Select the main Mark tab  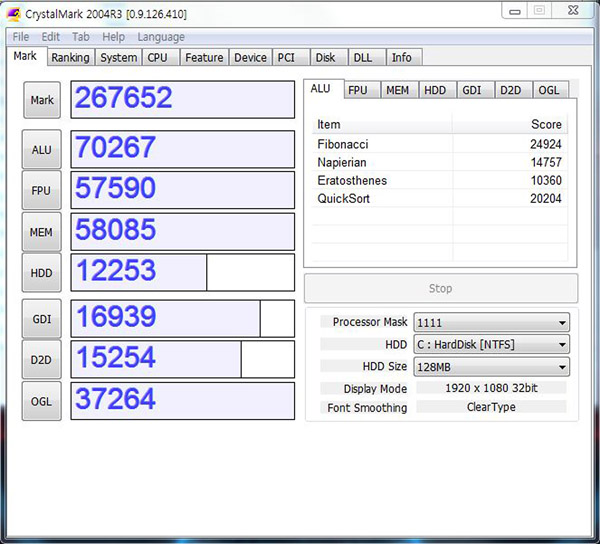[25, 56]
